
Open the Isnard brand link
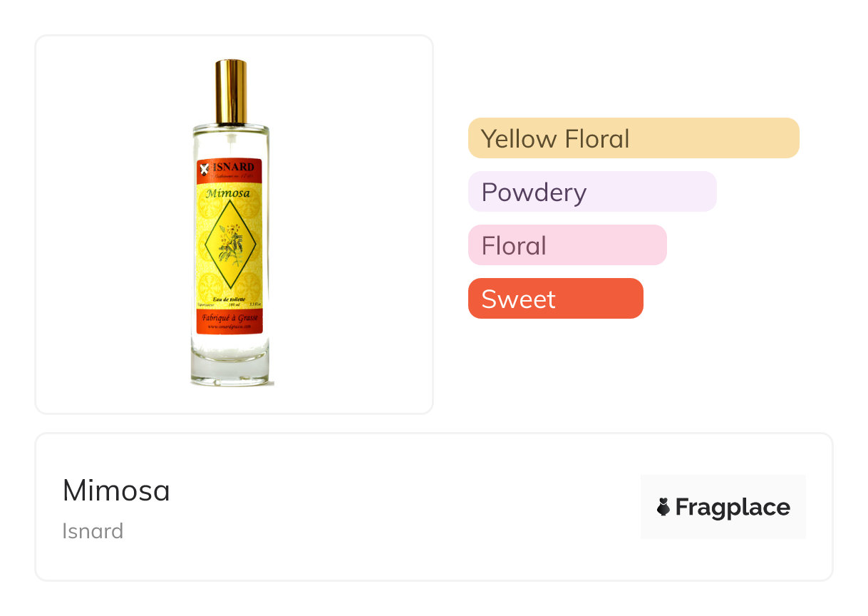pos(93,531)
